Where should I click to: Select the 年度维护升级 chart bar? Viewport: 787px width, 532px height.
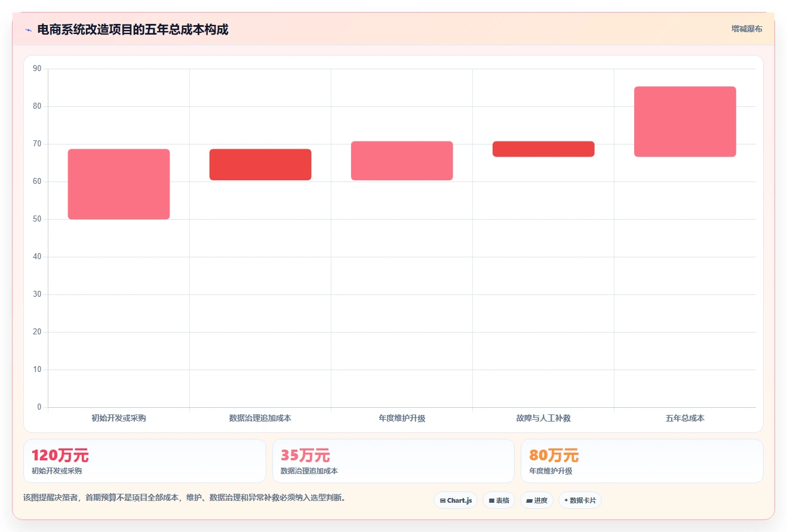coord(402,161)
